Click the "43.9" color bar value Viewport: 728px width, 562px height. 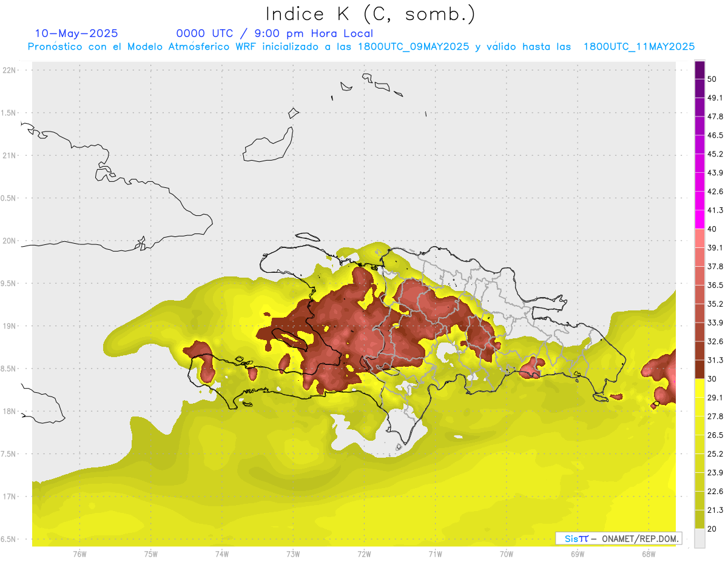(715, 173)
